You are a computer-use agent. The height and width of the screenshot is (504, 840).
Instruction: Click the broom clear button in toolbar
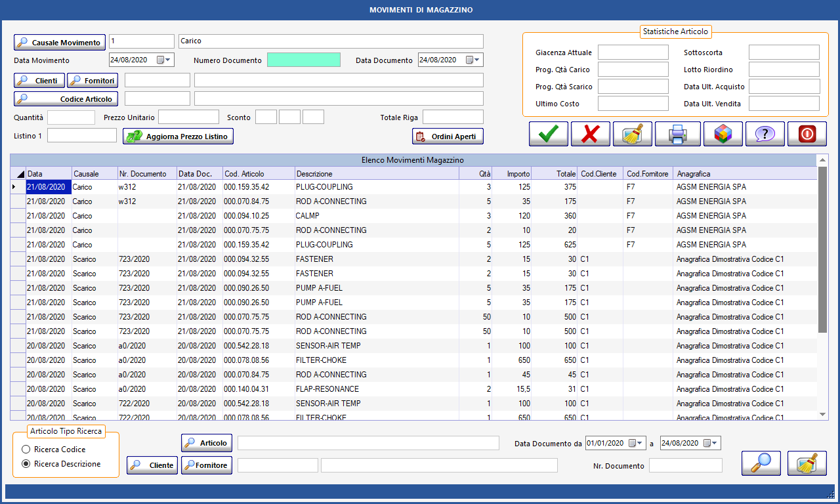click(633, 134)
